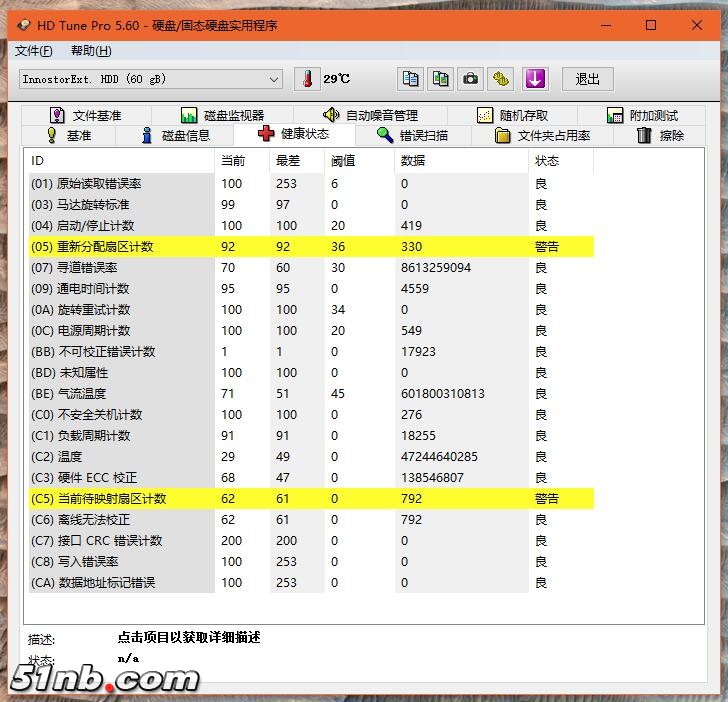
Task: Switch to the 磁盘监视器 tab
Action: click(x=222, y=115)
